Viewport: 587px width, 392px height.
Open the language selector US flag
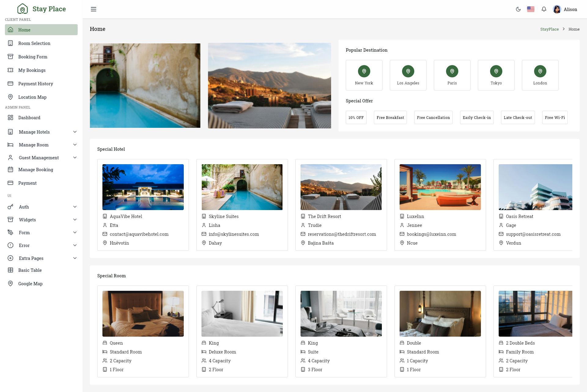tap(531, 9)
